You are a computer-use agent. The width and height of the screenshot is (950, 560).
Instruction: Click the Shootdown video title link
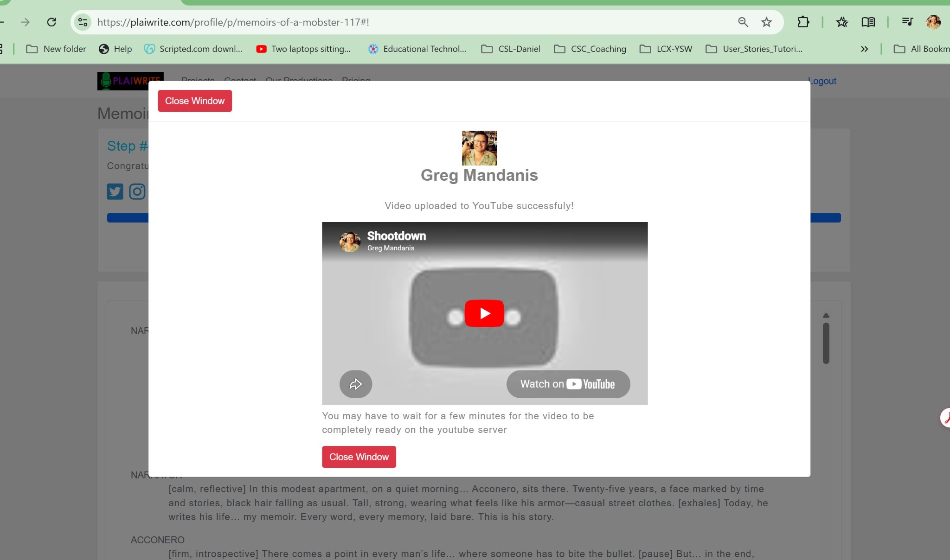(397, 235)
